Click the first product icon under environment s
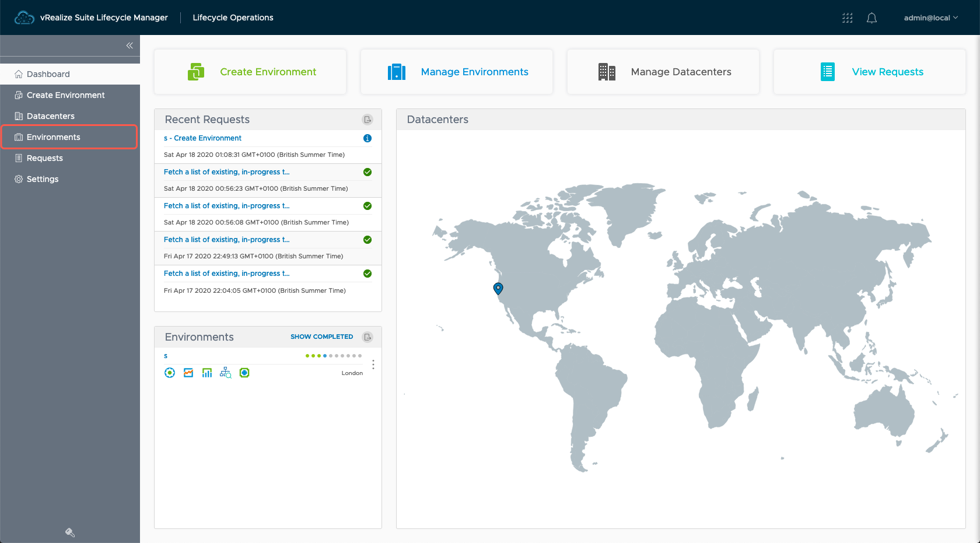The height and width of the screenshot is (543, 980). (170, 373)
